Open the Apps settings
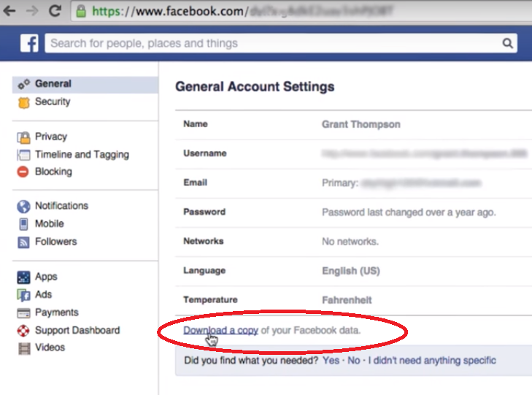 click(x=46, y=277)
